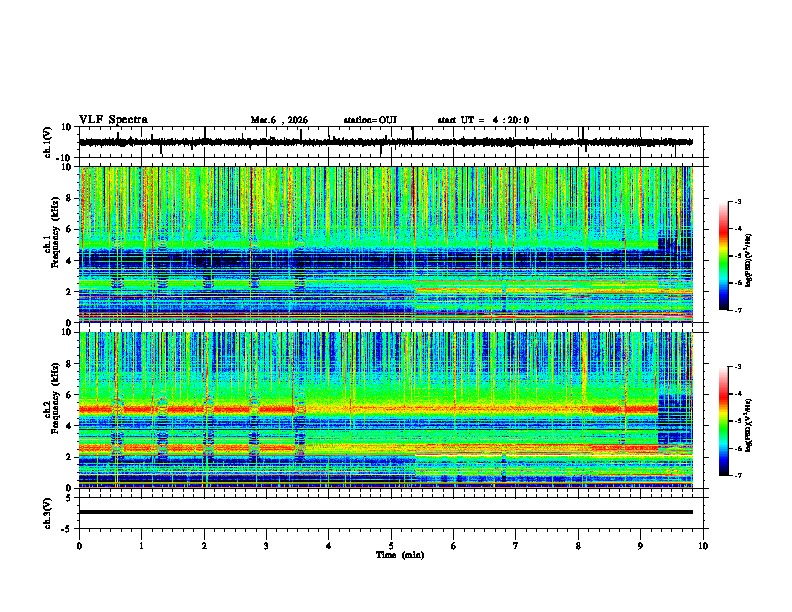Click the "ch.1(V)" waveform axis label

click(x=48, y=142)
